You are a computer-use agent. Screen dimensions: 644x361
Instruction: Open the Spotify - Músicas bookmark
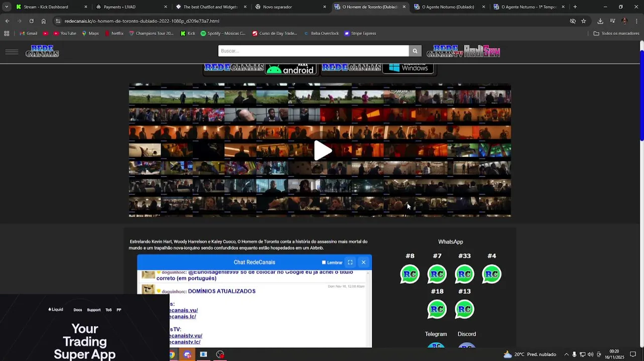click(x=223, y=34)
